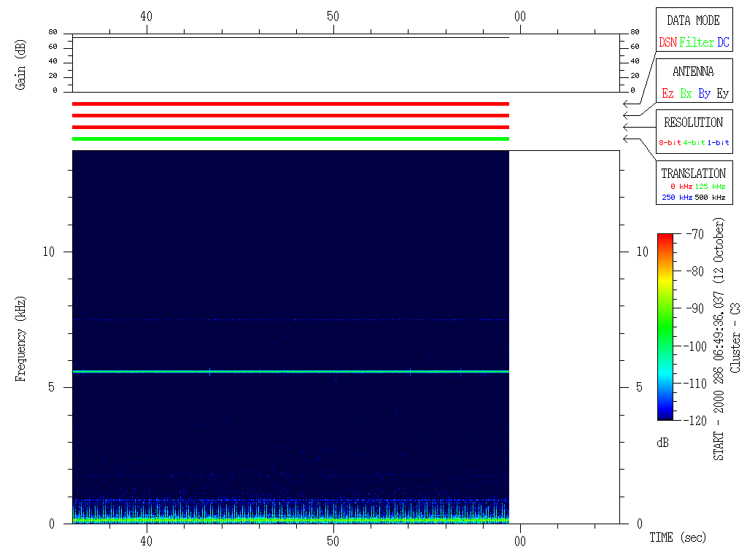Image resolution: width=747 pixels, height=560 pixels.
Task: Click the blue By antenna label
Action: (704, 93)
